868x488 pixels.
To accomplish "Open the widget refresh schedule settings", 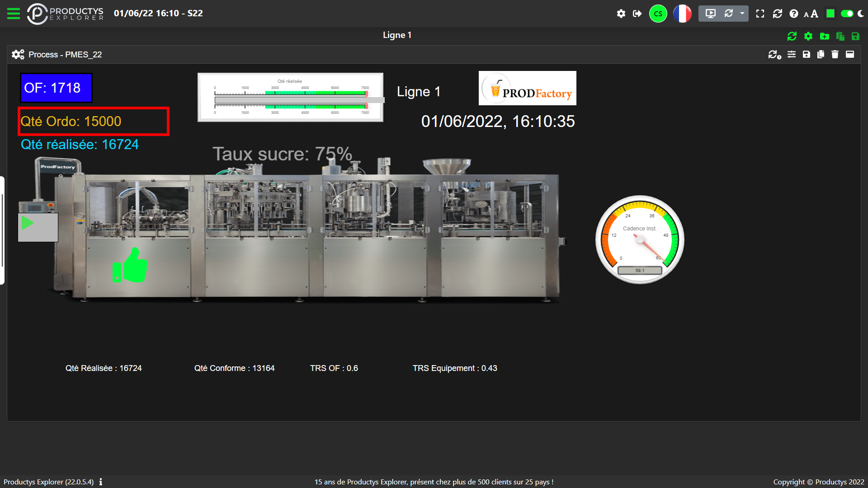I will point(774,55).
